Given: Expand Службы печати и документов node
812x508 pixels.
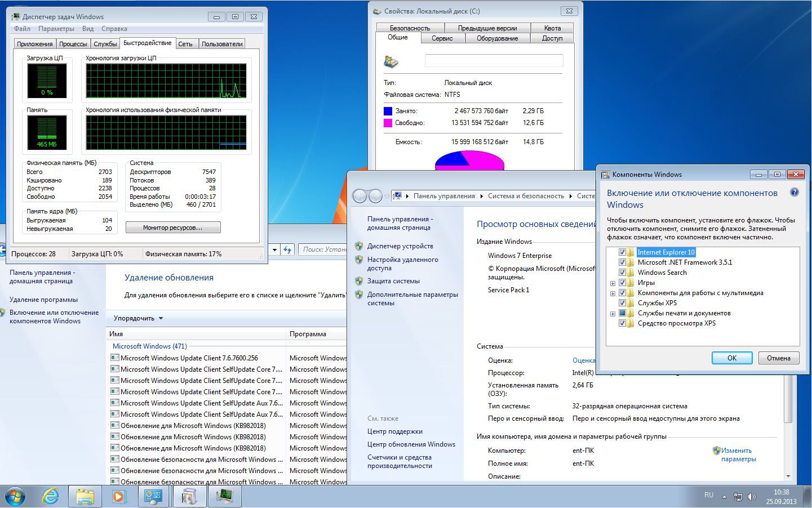Looking at the screenshot, I should tap(613, 314).
